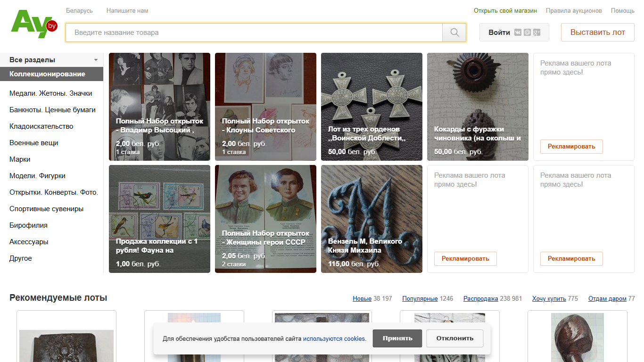Expand the Все разделы dropdown
The height and width of the screenshot is (362, 644).
[x=52, y=60]
